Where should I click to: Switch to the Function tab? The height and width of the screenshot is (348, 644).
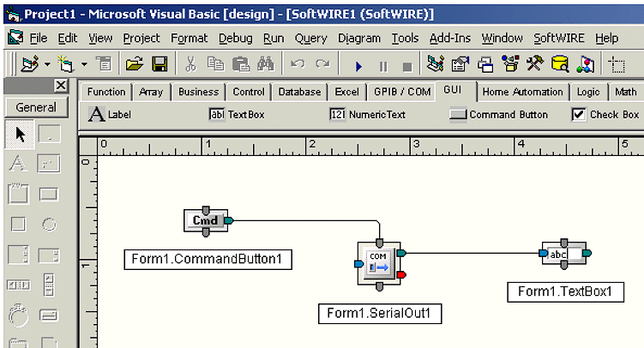pyautogui.click(x=106, y=92)
